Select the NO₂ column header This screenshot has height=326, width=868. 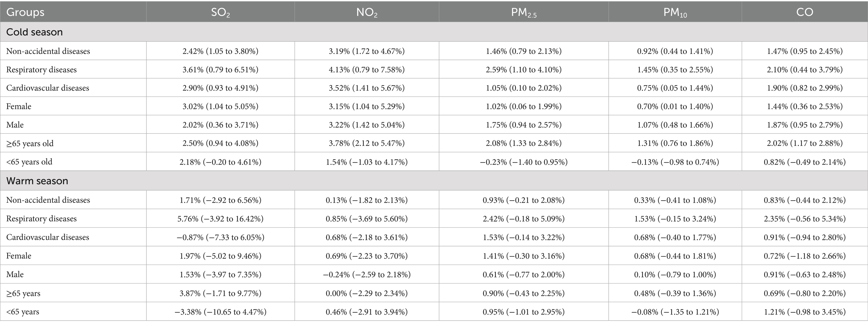[x=366, y=12]
